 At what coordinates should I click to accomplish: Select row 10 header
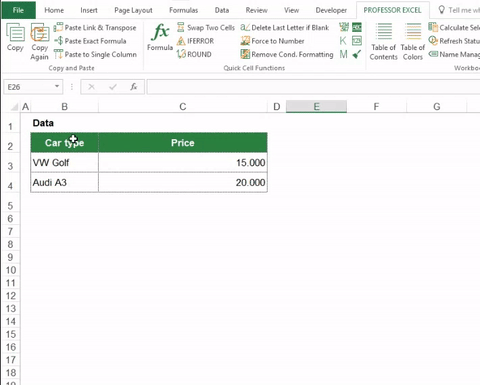(x=10, y=270)
